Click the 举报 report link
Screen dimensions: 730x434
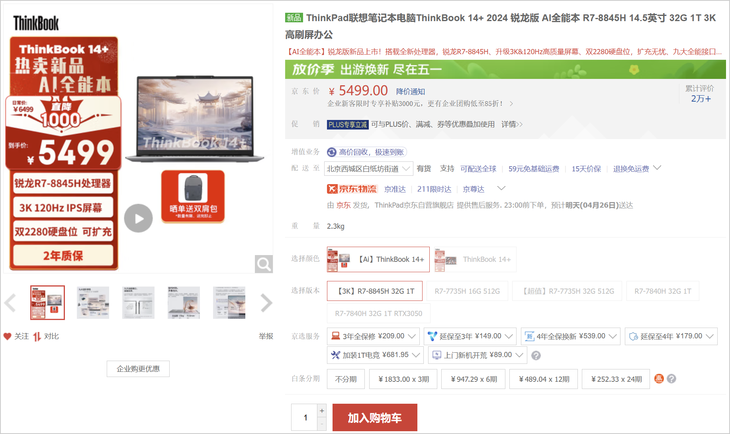tap(266, 336)
